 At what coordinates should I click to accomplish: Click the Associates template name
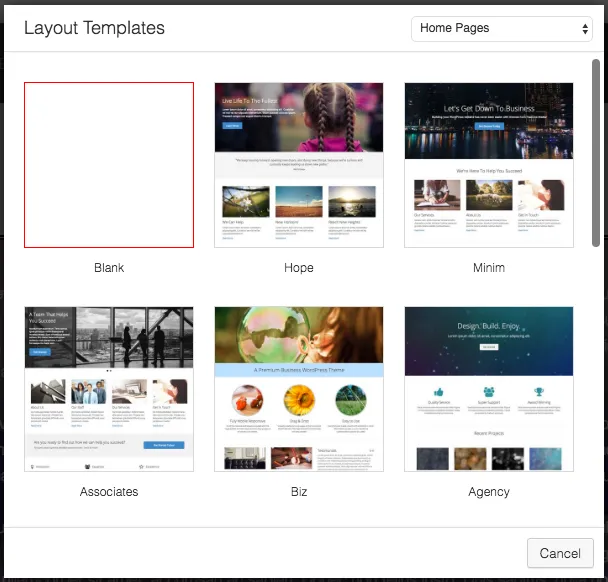pyautogui.click(x=109, y=492)
